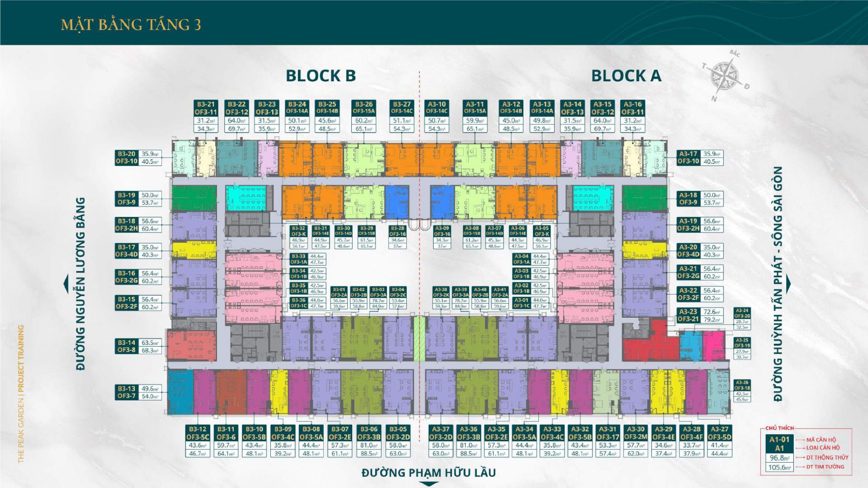Click the ĐƯỜNG PHẠM HỮU LẦU street label

[x=428, y=472]
